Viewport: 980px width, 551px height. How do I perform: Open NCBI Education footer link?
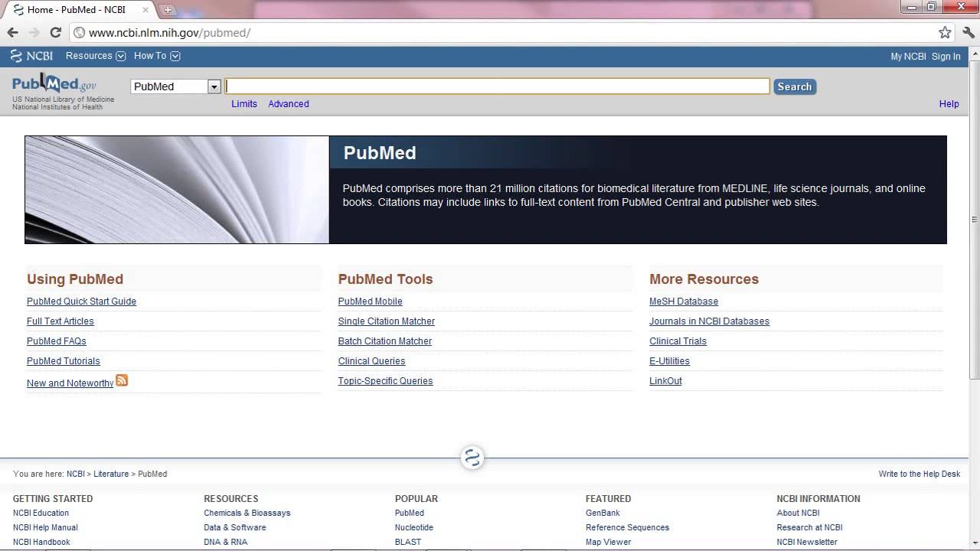41,513
